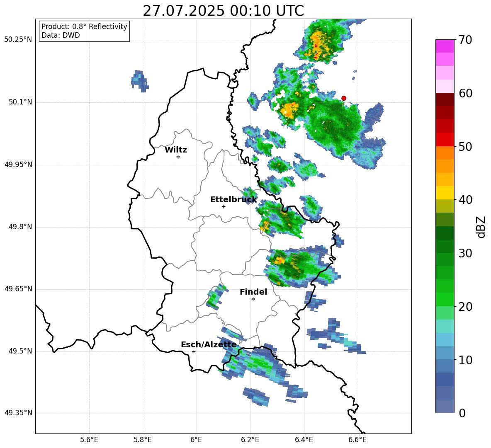This screenshot has height=448, width=491.
Task: Click the 50 tick on colorbar
Action: pyautogui.click(x=465, y=146)
